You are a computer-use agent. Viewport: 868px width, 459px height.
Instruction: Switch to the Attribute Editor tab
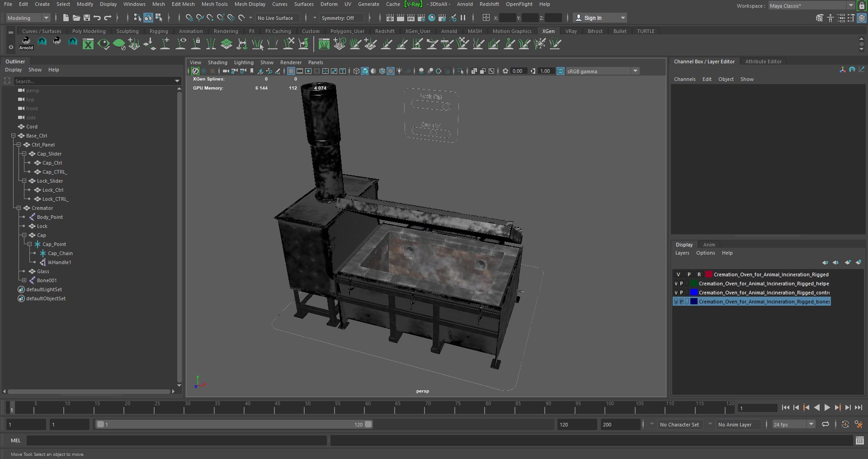[763, 62]
